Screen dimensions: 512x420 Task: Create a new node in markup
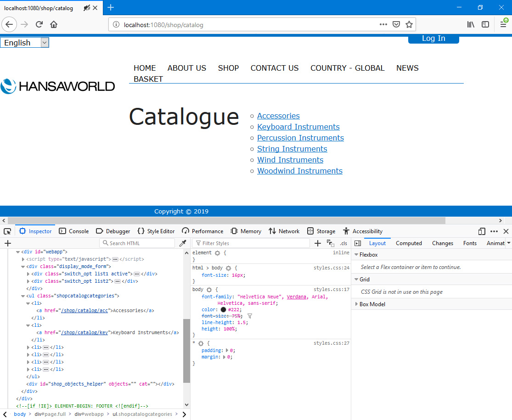click(8, 243)
